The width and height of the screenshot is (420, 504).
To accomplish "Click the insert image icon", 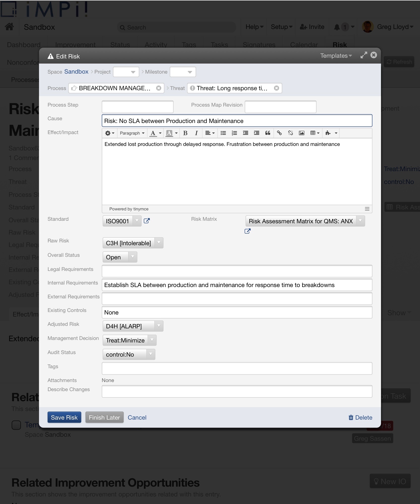I will coord(301,133).
